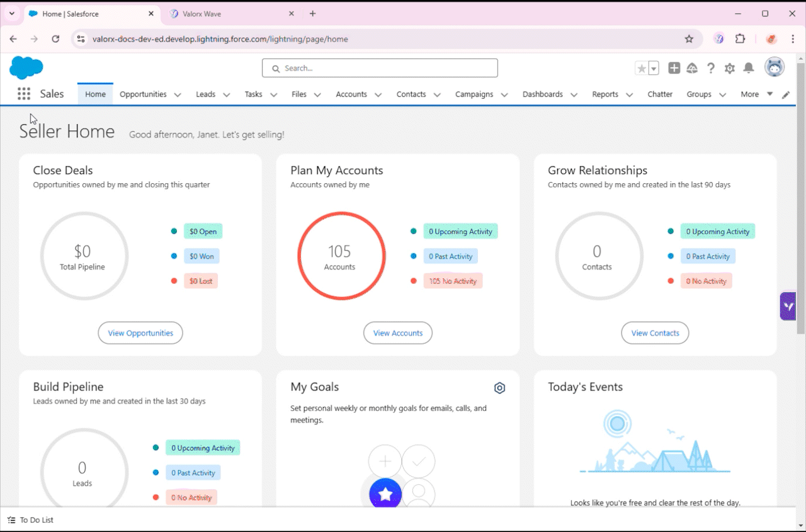Click the page vertical scrollbar
Screen dimensions: 806x532
(x=801, y=198)
